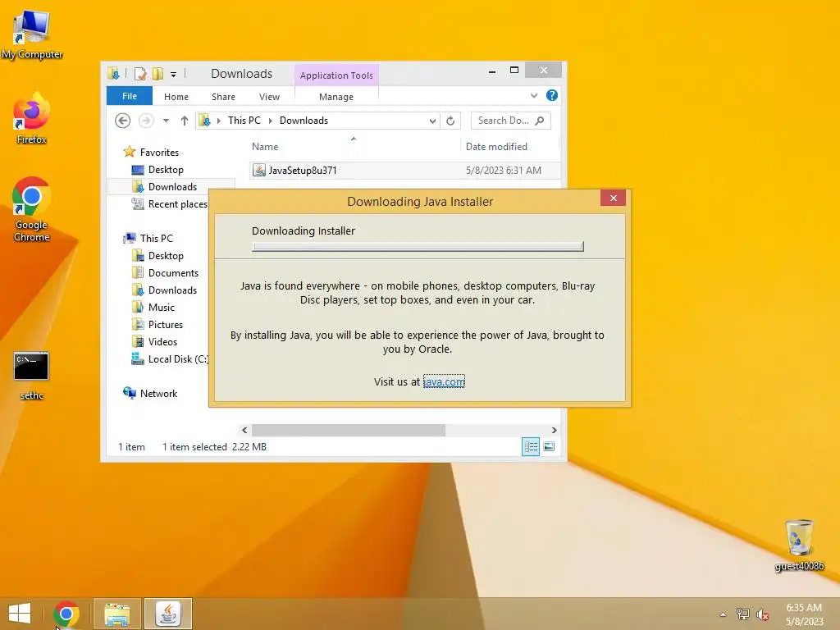Refresh the Downloads folder view
This screenshot has width=840, height=630.
pos(450,121)
